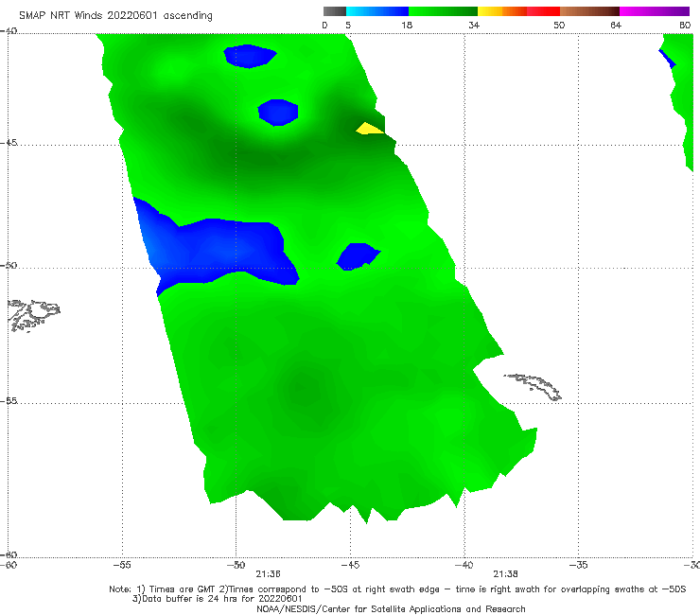The image size is (700, 615).
Task: Click the small blue patch near longitude -45
Action: tap(358, 256)
